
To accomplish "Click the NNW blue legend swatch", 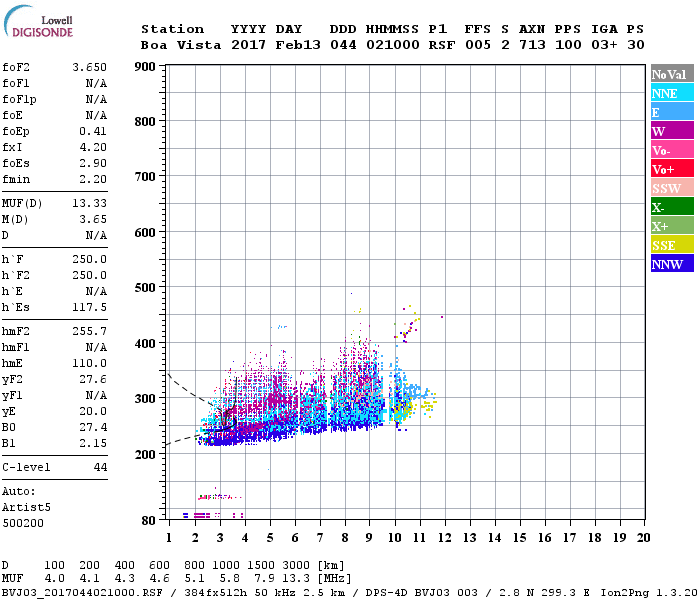I will [672, 263].
